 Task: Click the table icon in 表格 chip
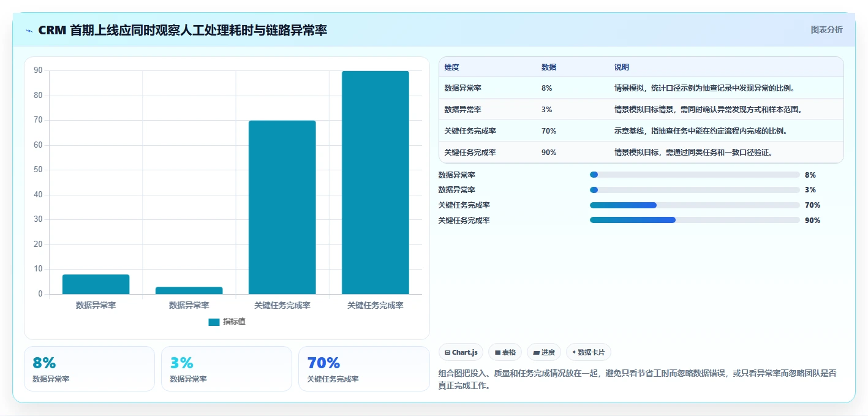pos(498,352)
